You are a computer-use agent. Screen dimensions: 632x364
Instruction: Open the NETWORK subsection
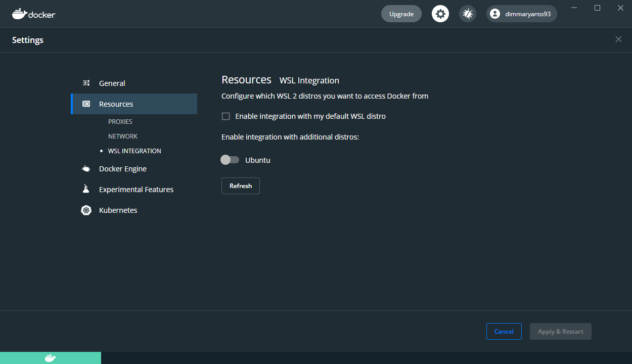(x=123, y=136)
